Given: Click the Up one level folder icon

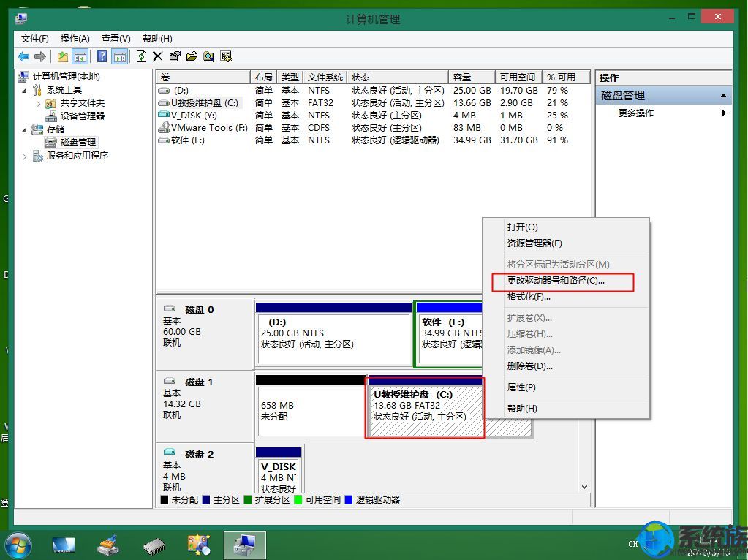Looking at the screenshot, I should pos(62,57).
